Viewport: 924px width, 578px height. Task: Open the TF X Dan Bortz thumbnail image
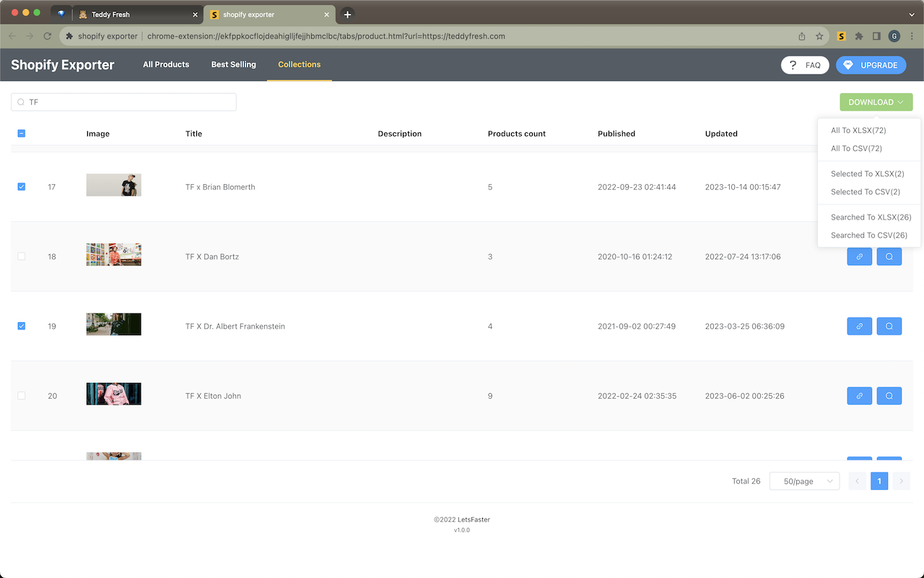(113, 254)
